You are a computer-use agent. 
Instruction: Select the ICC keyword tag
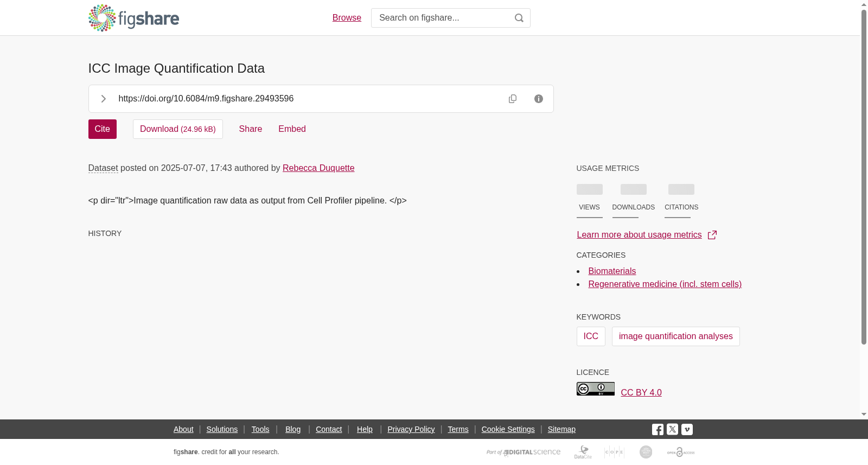pyautogui.click(x=591, y=336)
